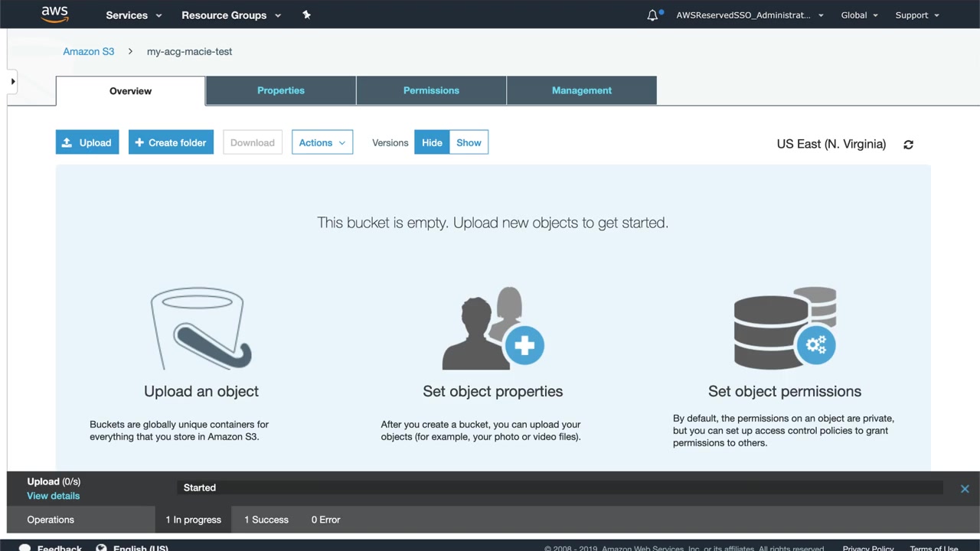Image resolution: width=980 pixels, height=551 pixels.
Task: Click the 'This bucket is empty' message
Action: coord(493,223)
